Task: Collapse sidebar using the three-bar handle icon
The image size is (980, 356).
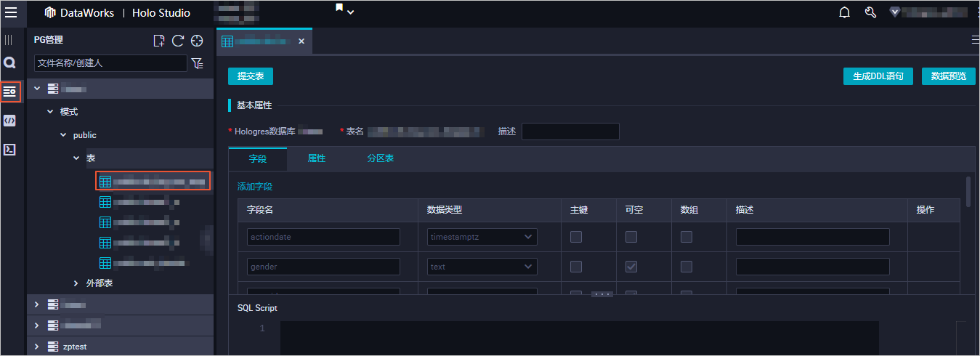Action: [x=9, y=40]
